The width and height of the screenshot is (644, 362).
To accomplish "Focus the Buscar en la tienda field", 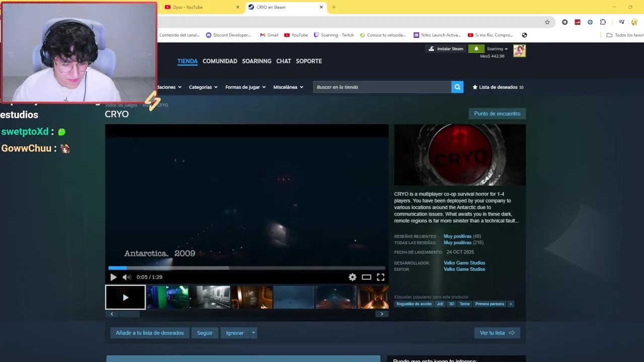I will pyautogui.click(x=382, y=87).
